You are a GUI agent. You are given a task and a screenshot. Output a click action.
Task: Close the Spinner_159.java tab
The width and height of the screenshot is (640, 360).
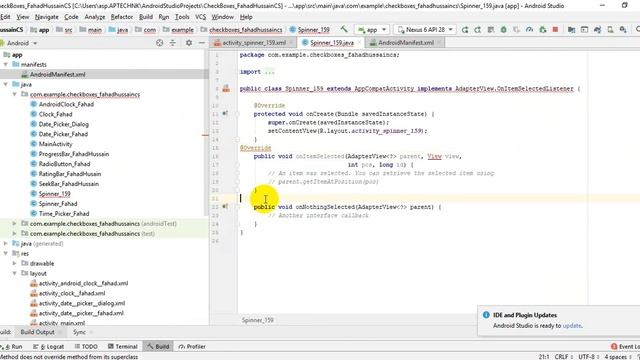pos(360,42)
